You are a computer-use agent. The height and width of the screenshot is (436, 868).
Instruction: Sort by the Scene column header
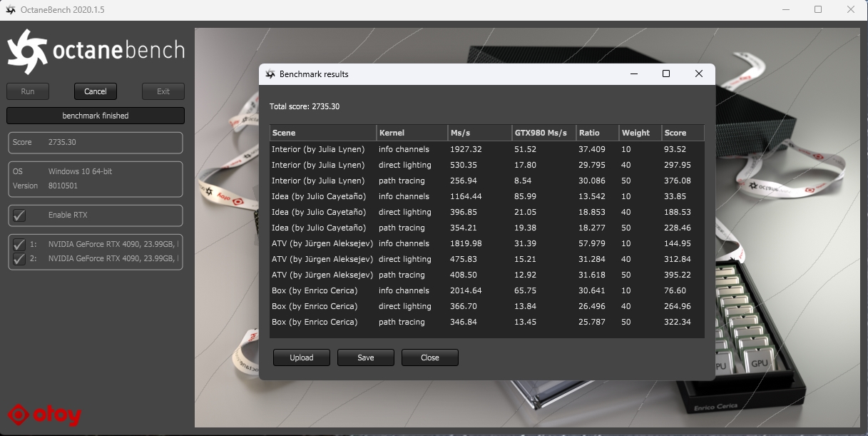point(323,133)
